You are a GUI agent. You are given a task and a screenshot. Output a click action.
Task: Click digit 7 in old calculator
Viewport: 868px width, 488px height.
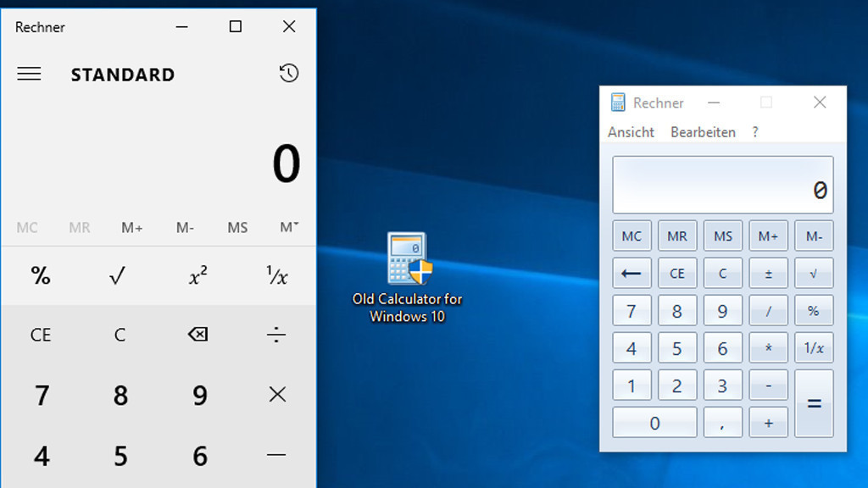coord(632,311)
